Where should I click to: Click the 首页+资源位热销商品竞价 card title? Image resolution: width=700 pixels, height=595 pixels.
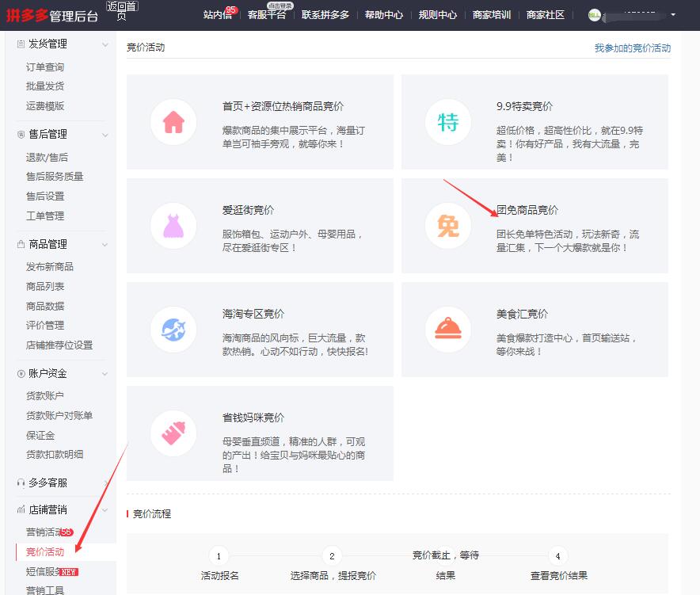click(x=283, y=106)
